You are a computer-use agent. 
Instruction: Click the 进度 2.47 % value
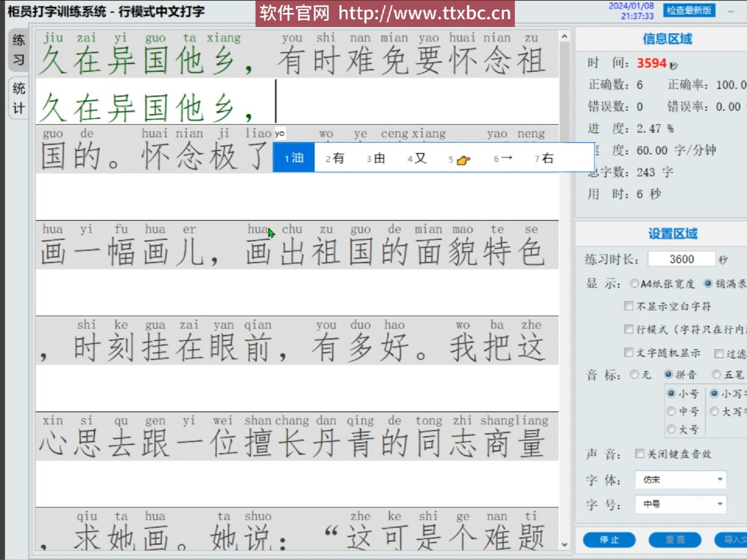tap(655, 128)
